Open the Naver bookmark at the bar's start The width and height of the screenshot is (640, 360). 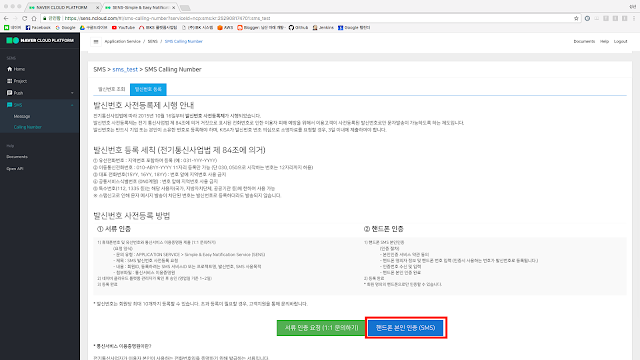[x=13, y=28]
